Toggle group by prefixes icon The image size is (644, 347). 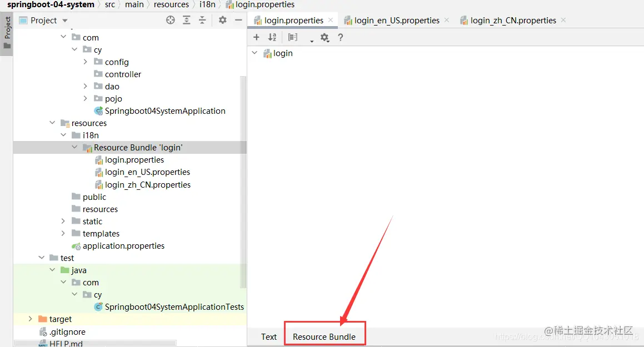point(293,37)
